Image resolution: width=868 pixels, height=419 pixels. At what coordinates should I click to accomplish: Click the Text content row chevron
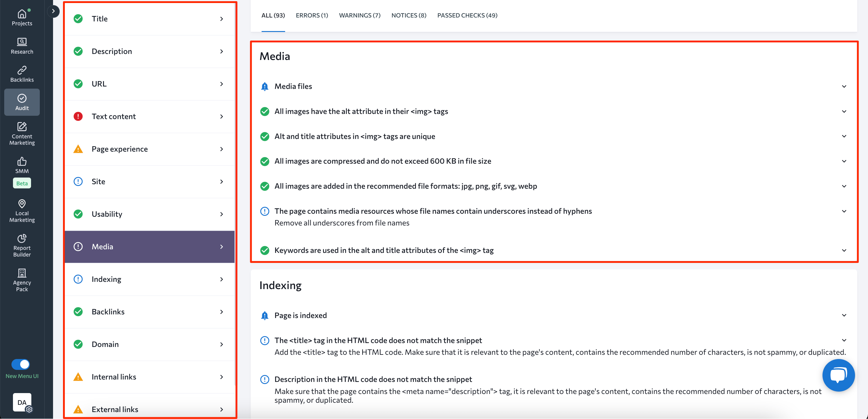pyautogui.click(x=222, y=117)
